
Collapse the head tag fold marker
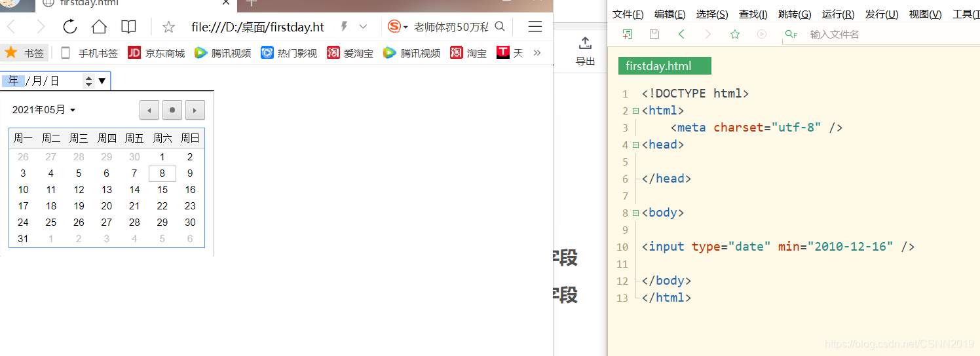(635, 145)
